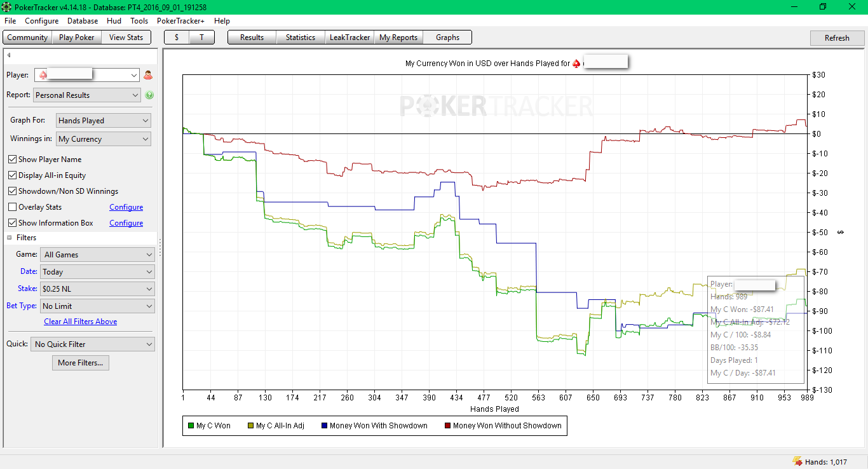
Task: Click the Clear All Filters Above link
Action: coord(81,322)
